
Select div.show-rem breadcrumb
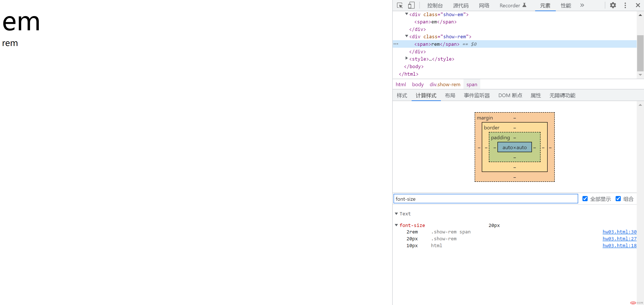coord(445,84)
